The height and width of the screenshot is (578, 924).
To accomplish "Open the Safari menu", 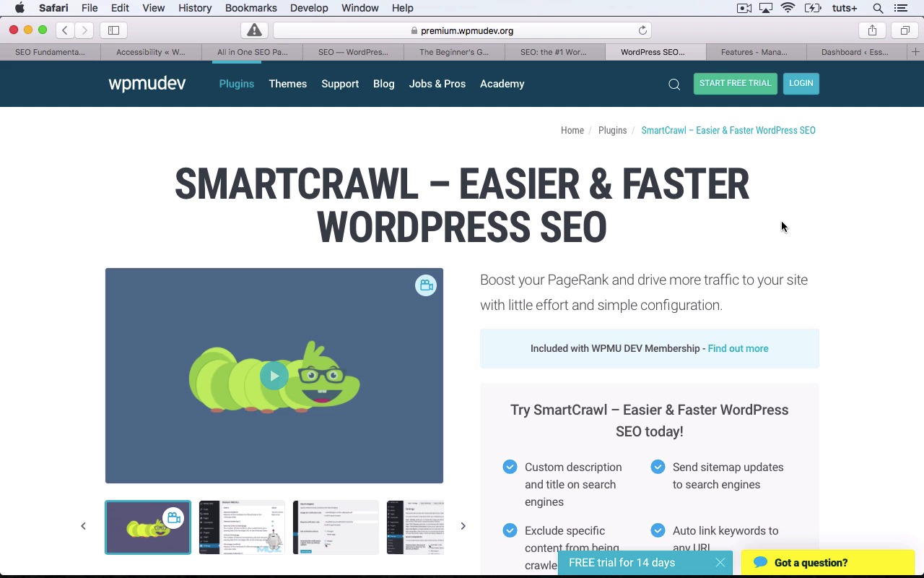I will tap(53, 8).
